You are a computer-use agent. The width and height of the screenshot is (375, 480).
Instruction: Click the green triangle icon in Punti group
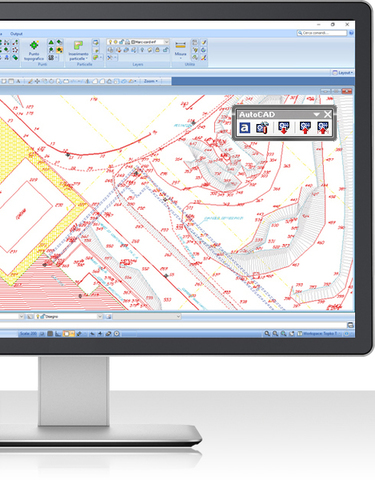click(51, 42)
